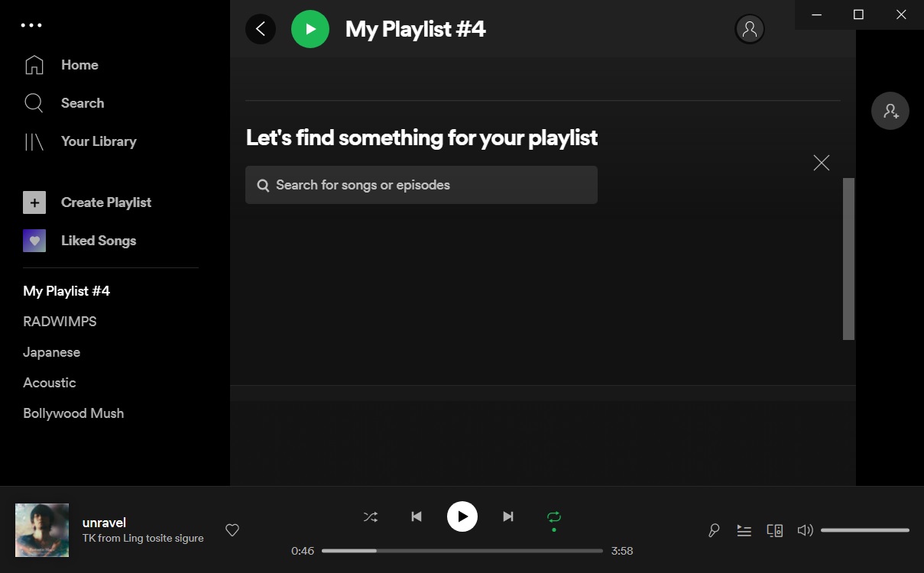The image size is (924, 573).
Task: Click the volume slider
Action: 865,530
